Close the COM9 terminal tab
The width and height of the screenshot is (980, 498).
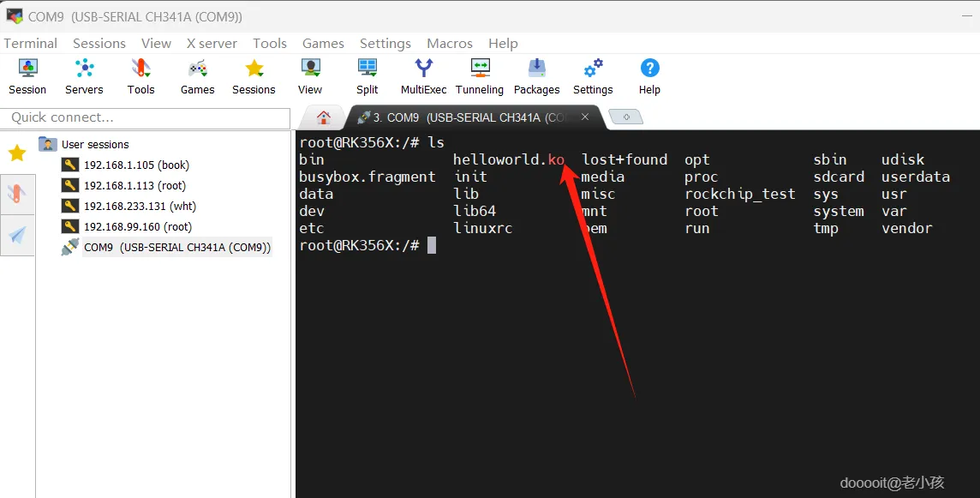pos(585,117)
